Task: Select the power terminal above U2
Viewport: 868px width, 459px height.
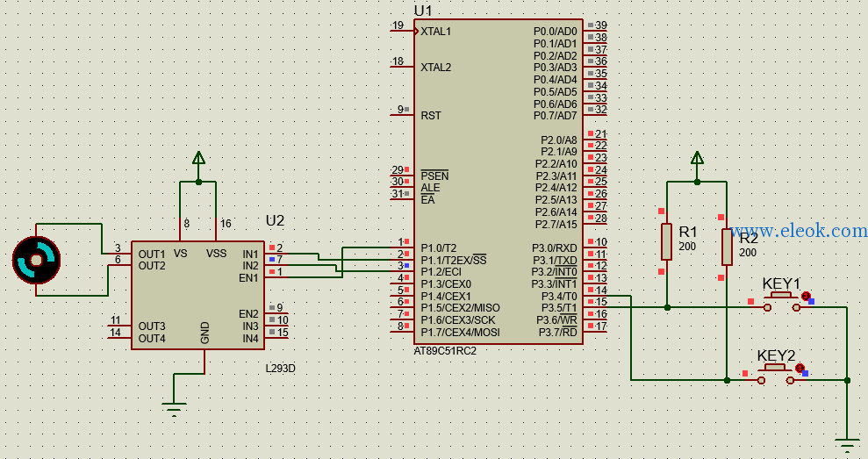Action: point(198,159)
